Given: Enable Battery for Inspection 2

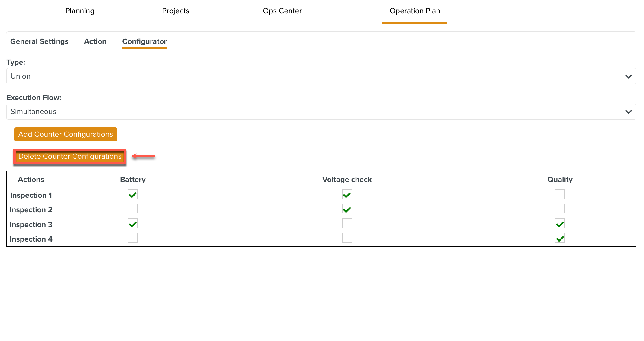Looking at the screenshot, I should click(132, 209).
